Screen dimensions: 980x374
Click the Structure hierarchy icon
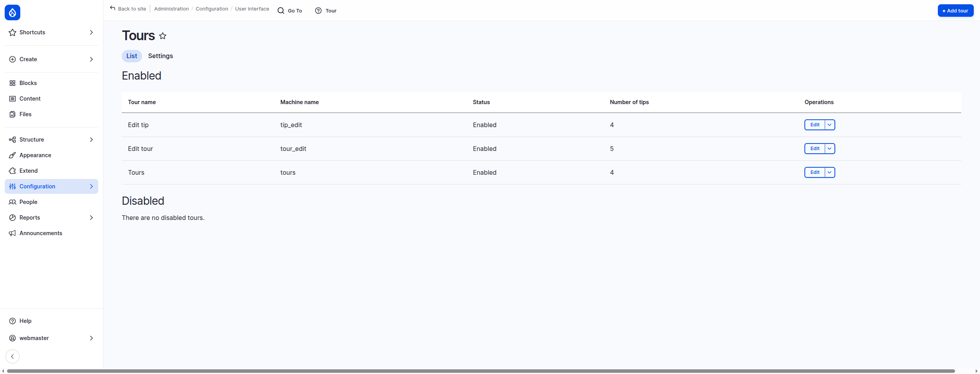click(x=12, y=140)
